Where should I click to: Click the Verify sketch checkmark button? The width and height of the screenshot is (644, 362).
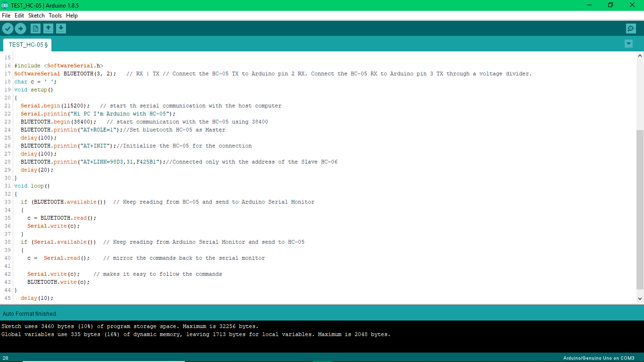[x=8, y=29]
